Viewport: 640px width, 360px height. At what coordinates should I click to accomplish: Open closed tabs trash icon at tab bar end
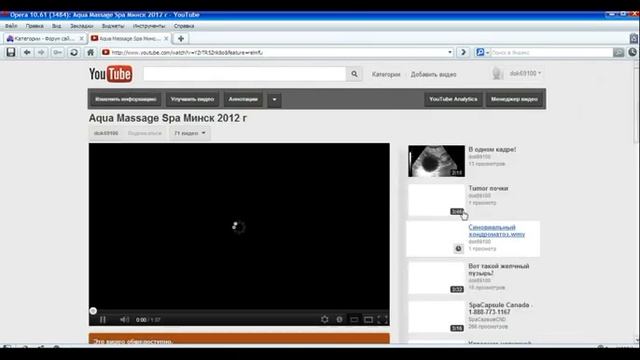[633, 38]
